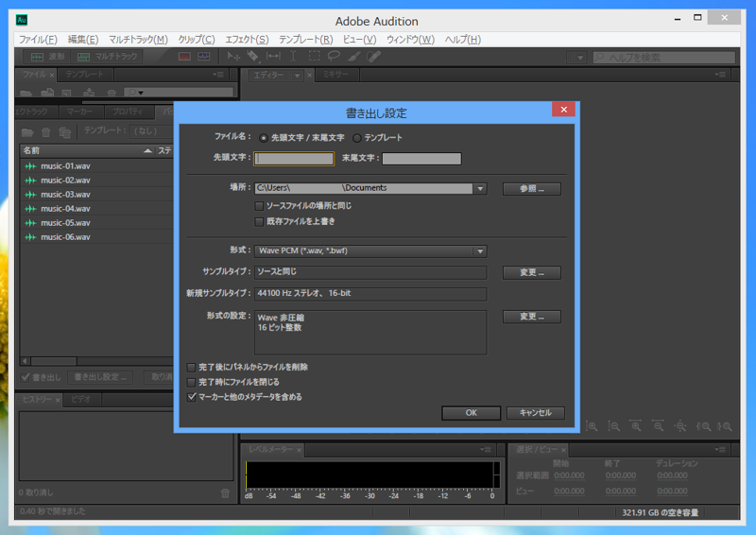The width and height of the screenshot is (756, 535).
Task: Click the Adobe Audition Au app icon
Action: [22, 20]
